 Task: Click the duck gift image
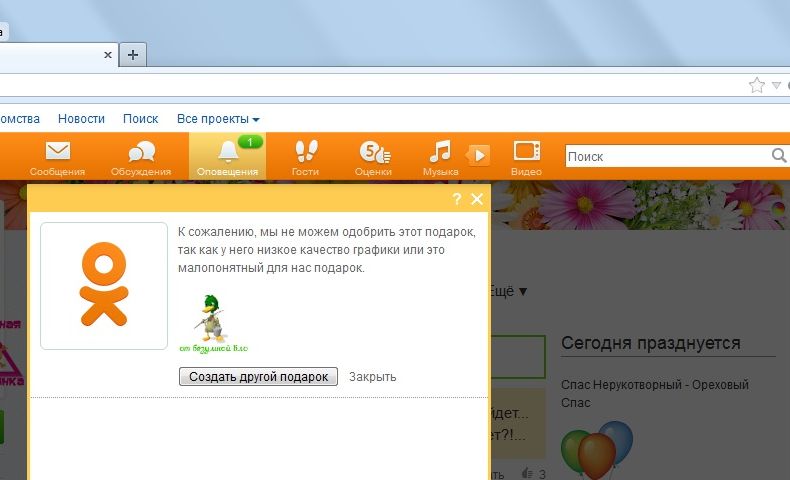(x=213, y=323)
